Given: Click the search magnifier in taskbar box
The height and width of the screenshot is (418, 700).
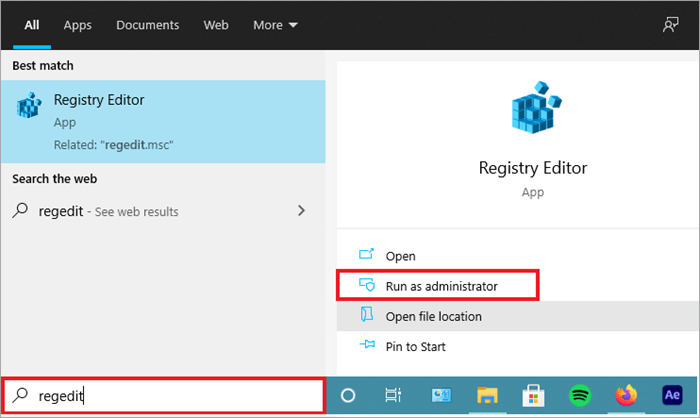Looking at the screenshot, I should pyautogui.click(x=20, y=395).
